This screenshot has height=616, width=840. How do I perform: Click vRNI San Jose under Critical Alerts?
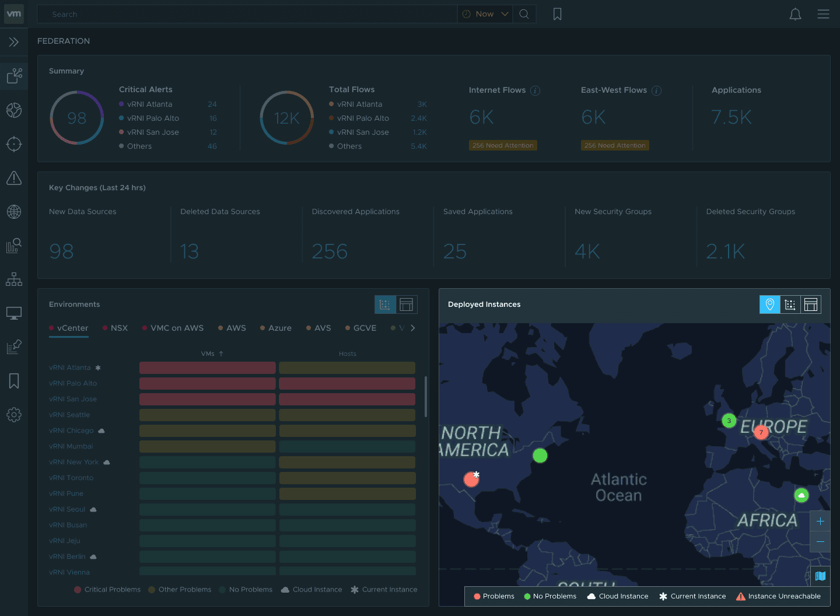click(168, 132)
